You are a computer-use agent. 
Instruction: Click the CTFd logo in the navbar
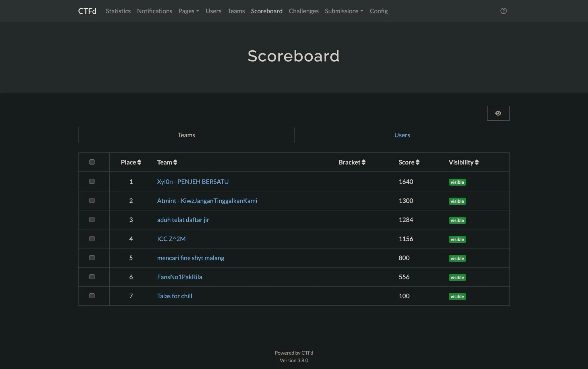click(x=87, y=11)
